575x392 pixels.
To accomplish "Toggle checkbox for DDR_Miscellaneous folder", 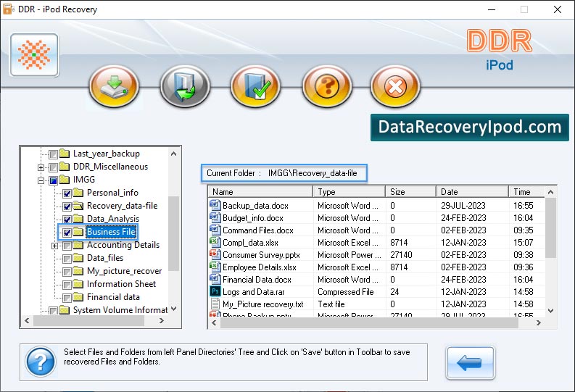I will pyautogui.click(x=53, y=167).
